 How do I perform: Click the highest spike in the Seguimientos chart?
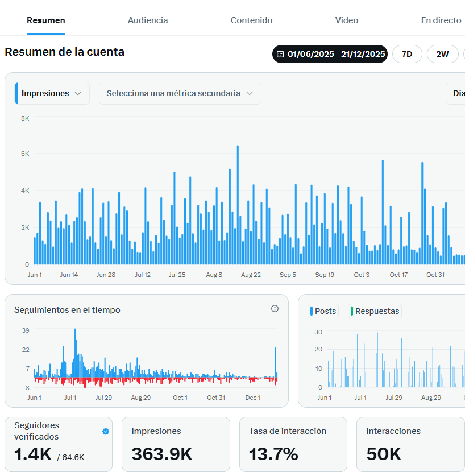tap(74, 353)
